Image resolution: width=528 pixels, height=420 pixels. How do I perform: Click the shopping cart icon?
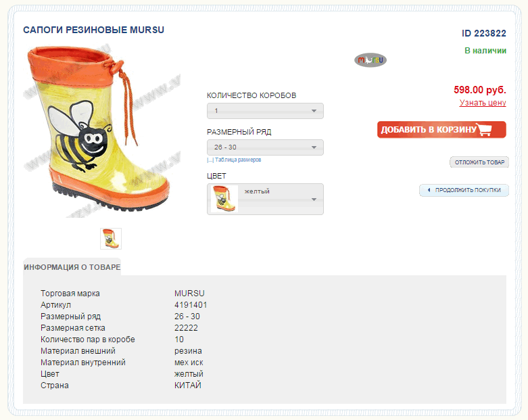(x=484, y=130)
